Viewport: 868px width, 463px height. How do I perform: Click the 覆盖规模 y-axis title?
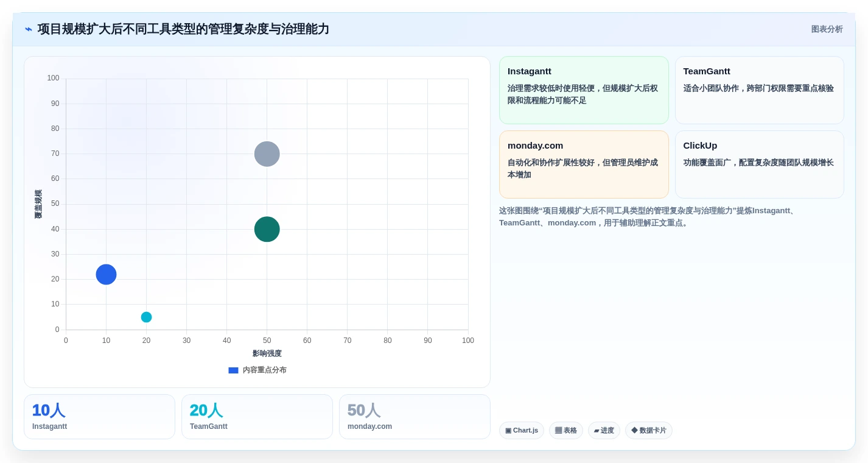pos(38,204)
